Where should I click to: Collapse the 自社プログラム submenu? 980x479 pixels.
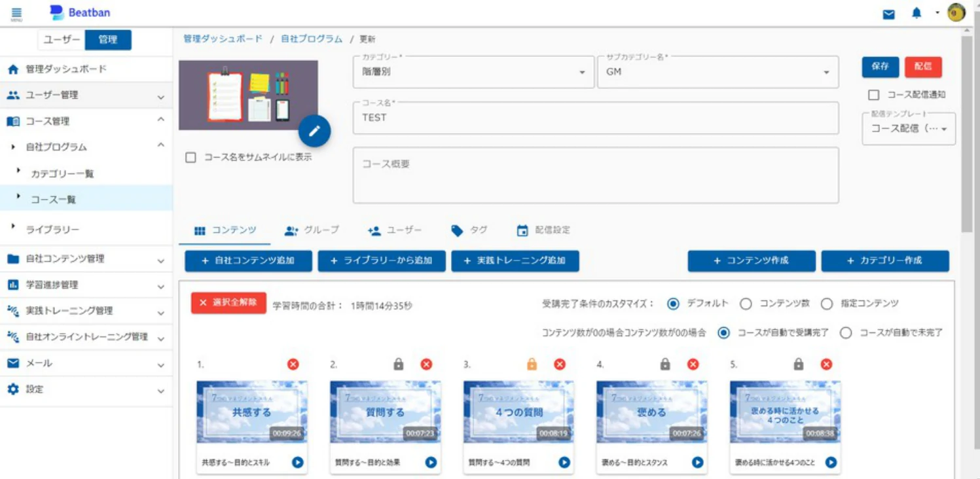[x=86, y=147]
